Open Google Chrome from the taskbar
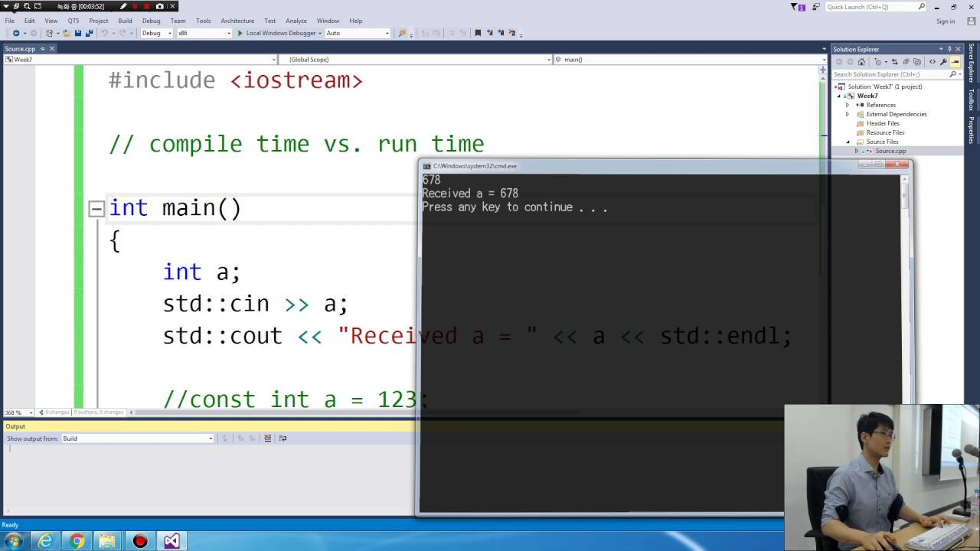Screen dimensions: 980x551 point(77,541)
